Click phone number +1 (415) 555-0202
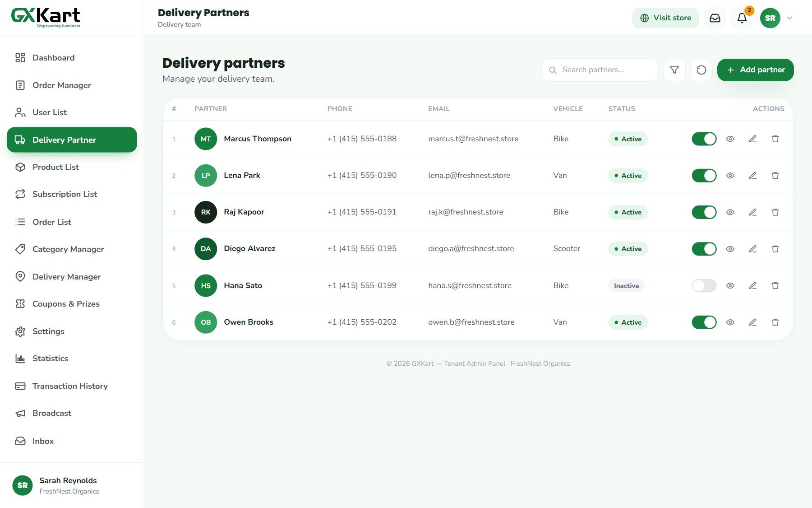Viewport: 812px width, 508px height. point(362,322)
